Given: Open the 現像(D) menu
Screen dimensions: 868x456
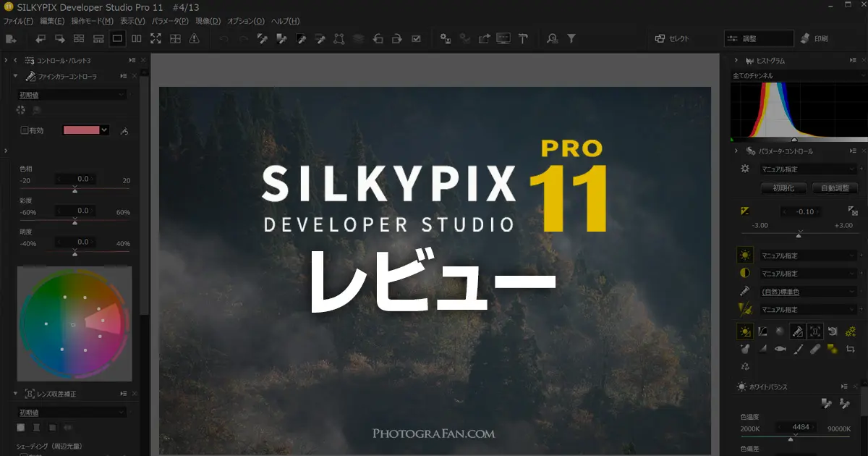Looking at the screenshot, I should [208, 21].
